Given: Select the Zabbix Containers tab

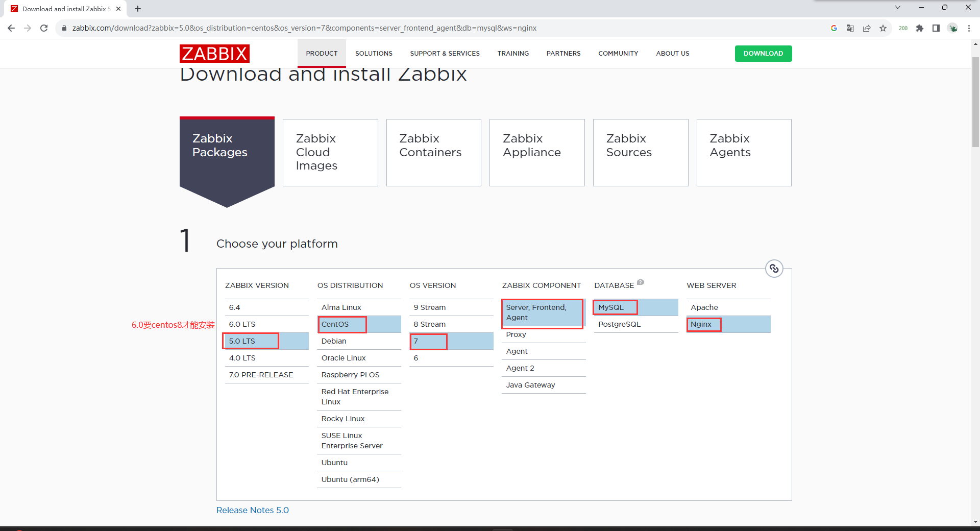Looking at the screenshot, I should coord(434,153).
